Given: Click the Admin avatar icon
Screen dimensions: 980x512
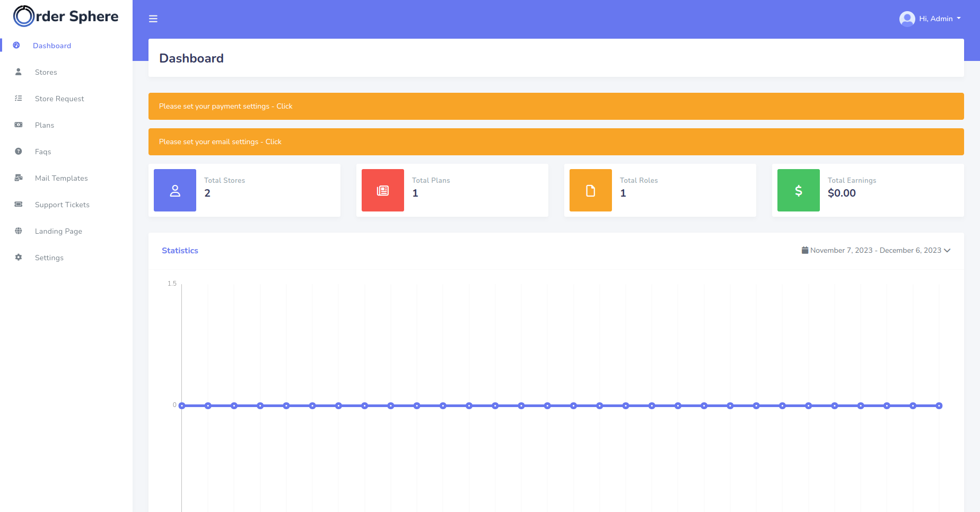Looking at the screenshot, I should coord(907,19).
